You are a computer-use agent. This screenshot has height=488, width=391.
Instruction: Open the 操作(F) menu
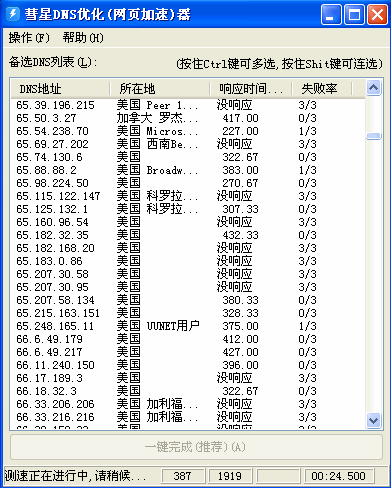[29, 38]
